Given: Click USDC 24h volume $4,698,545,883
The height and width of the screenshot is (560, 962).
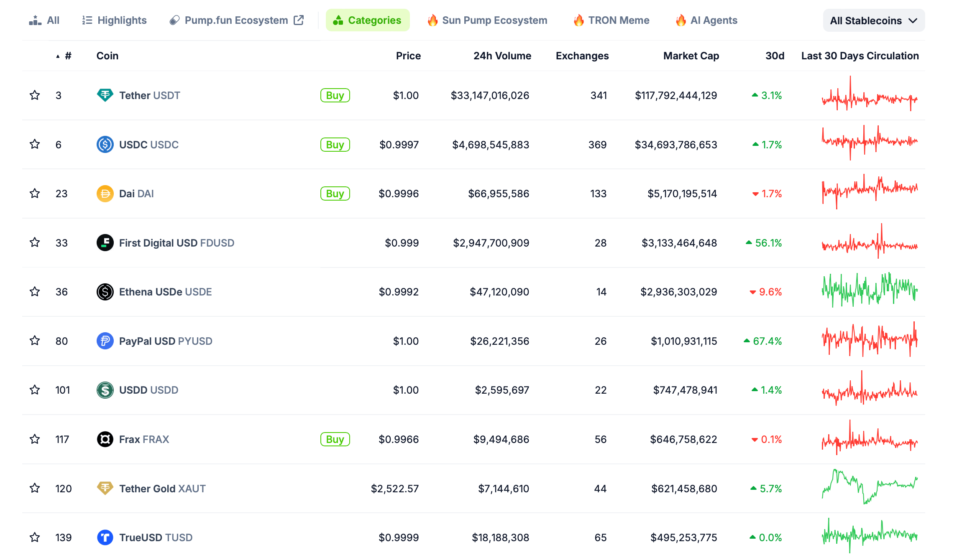Looking at the screenshot, I should (491, 145).
